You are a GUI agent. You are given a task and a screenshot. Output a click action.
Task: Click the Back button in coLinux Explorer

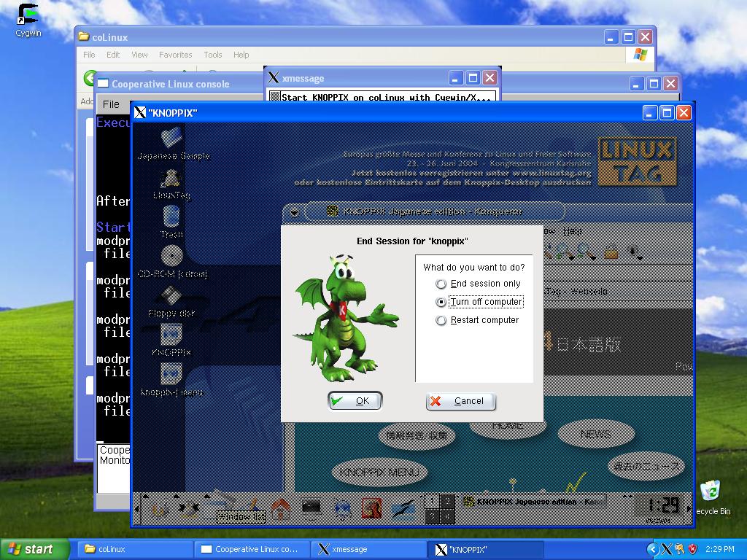tap(89, 78)
